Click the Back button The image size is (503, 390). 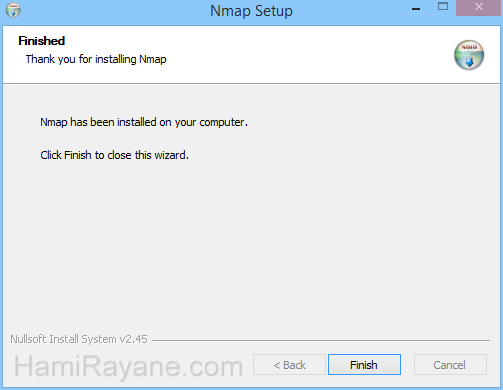(x=289, y=365)
